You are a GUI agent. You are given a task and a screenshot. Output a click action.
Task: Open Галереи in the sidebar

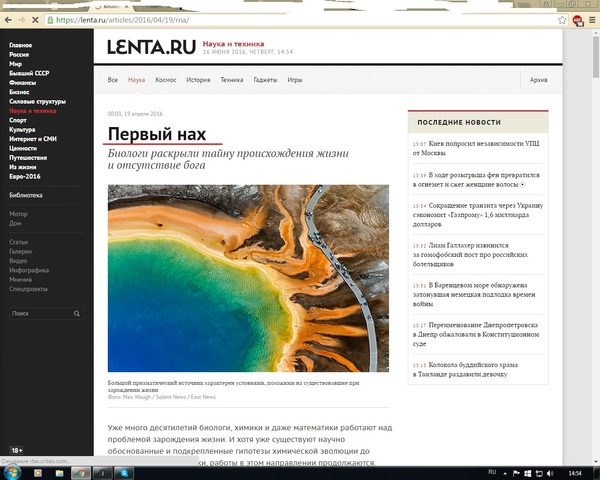click(x=21, y=251)
